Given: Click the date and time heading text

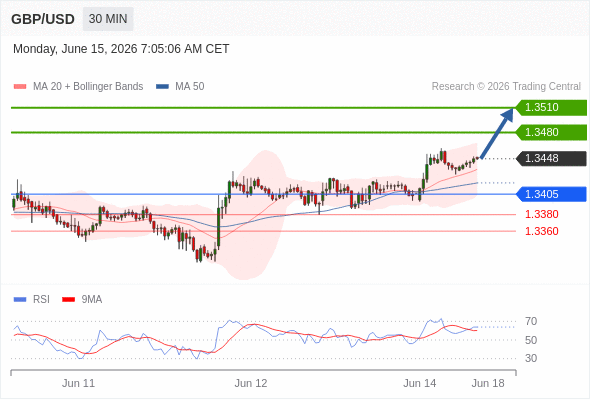Looking at the screenshot, I should pos(121,49).
